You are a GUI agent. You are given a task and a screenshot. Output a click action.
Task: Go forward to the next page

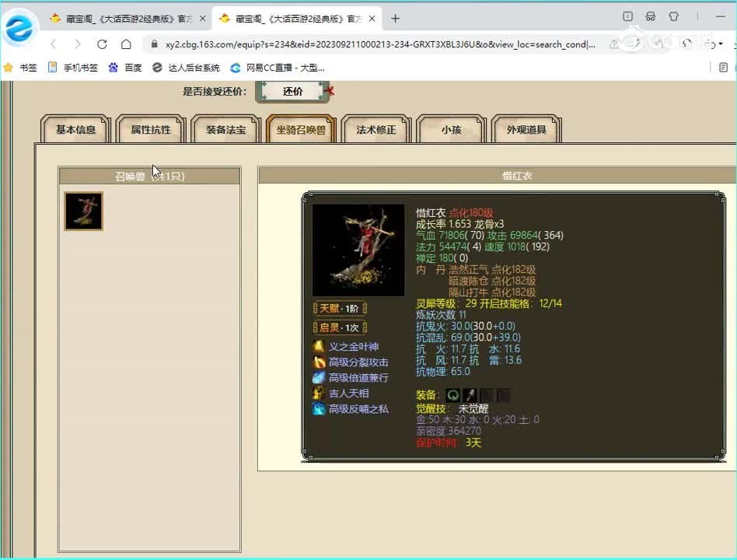(78, 44)
